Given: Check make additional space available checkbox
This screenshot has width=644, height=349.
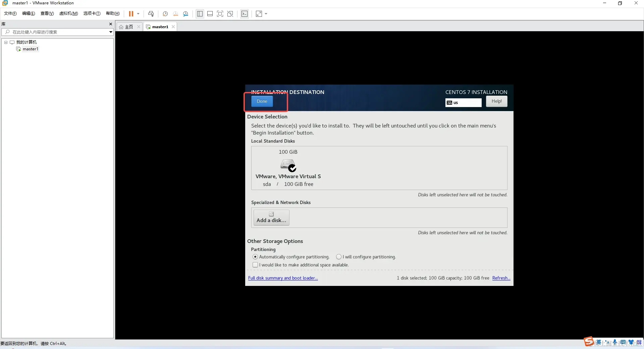Looking at the screenshot, I should click(x=255, y=265).
